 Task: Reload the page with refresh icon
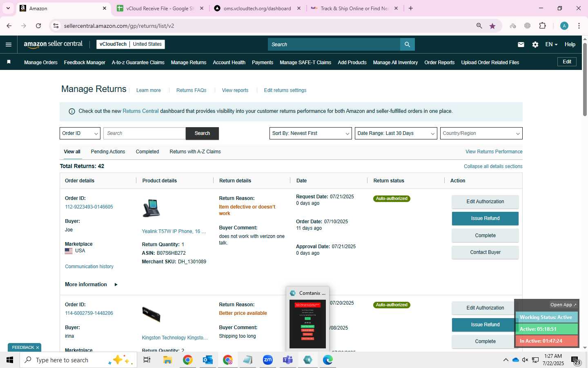click(x=38, y=26)
